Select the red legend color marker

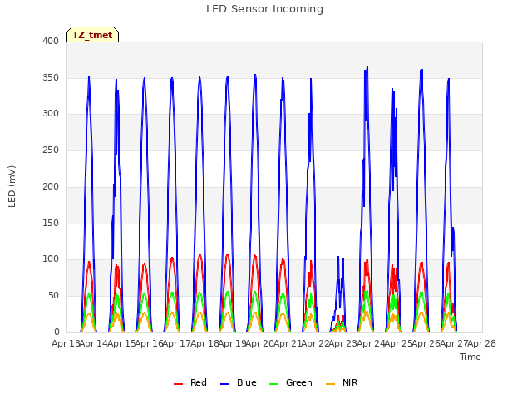(x=178, y=384)
